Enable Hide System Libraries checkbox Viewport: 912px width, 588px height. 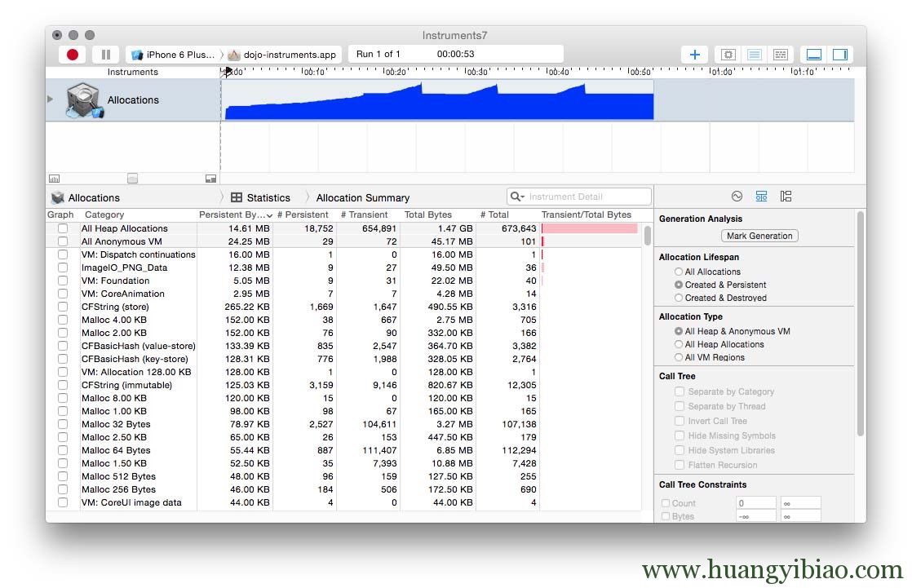679,450
